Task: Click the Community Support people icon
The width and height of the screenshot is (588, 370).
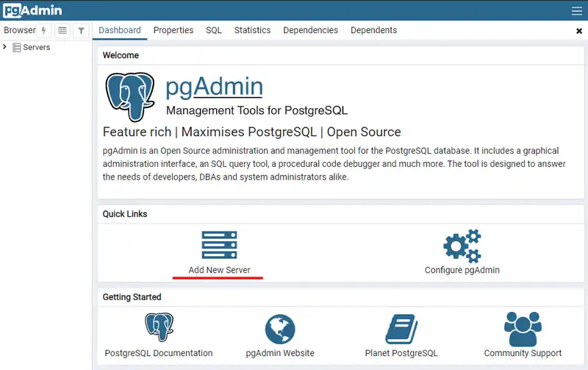Action: [x=523, y=328]
